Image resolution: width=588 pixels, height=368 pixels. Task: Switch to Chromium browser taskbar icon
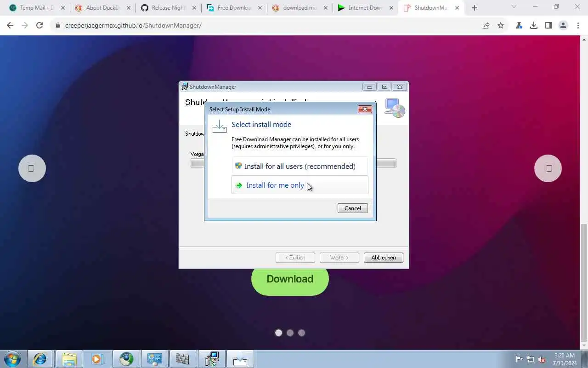126,359
